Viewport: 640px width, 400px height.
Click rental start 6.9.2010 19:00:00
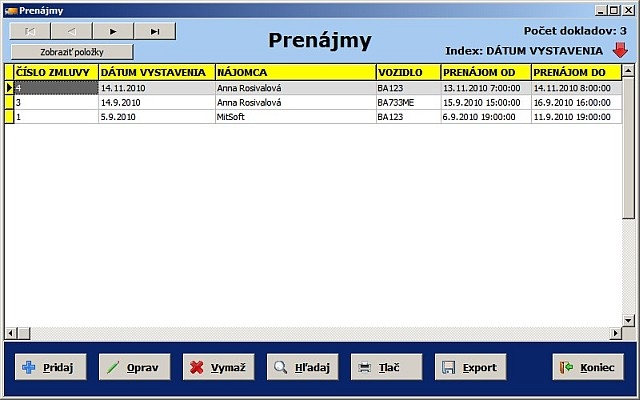pyautogui.click(x=486, y=117)
